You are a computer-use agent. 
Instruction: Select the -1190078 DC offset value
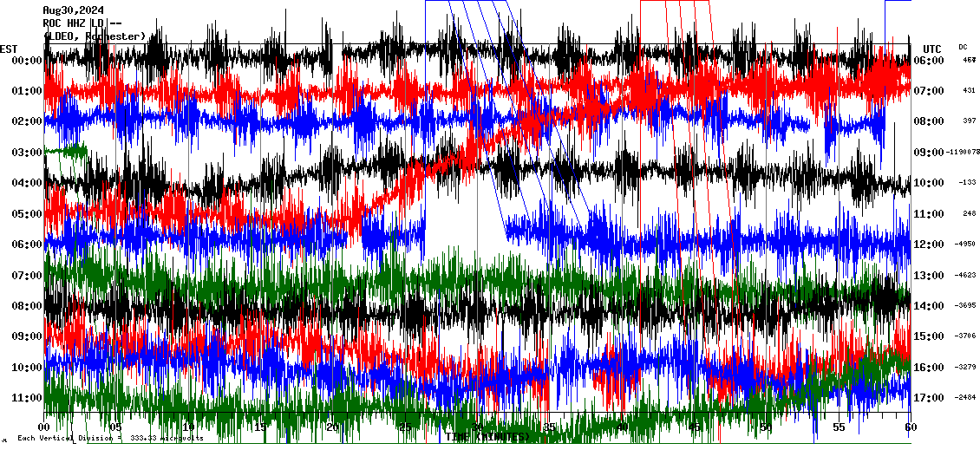pos(961,153)
